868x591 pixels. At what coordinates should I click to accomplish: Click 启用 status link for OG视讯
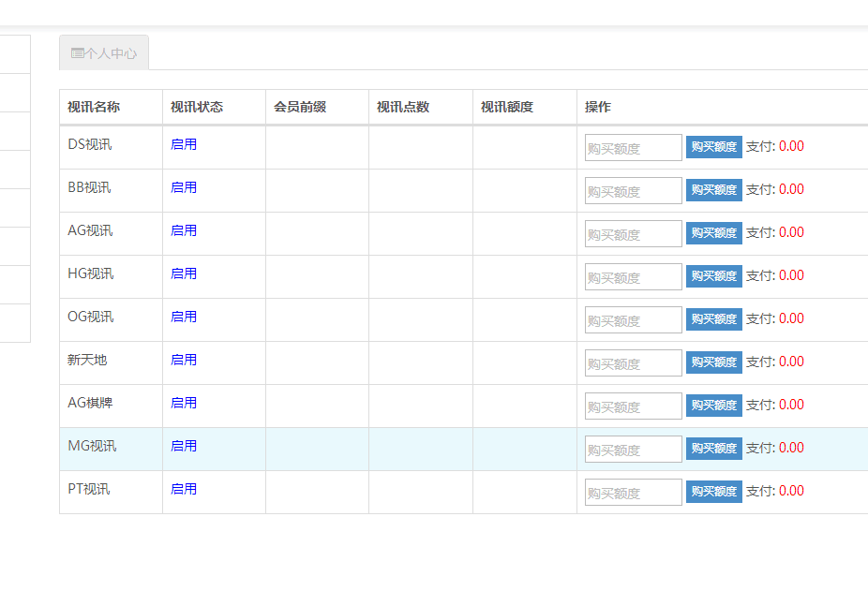[x=184, y=318]
